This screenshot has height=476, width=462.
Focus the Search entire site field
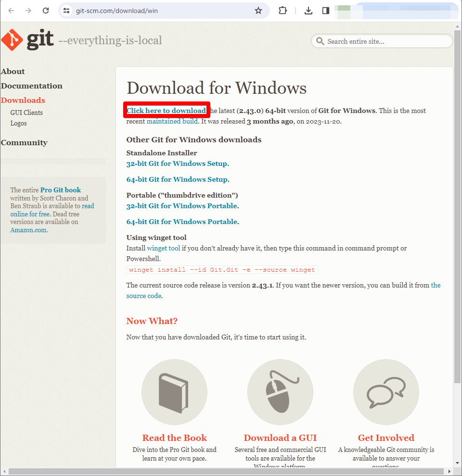tap(382, 41)
